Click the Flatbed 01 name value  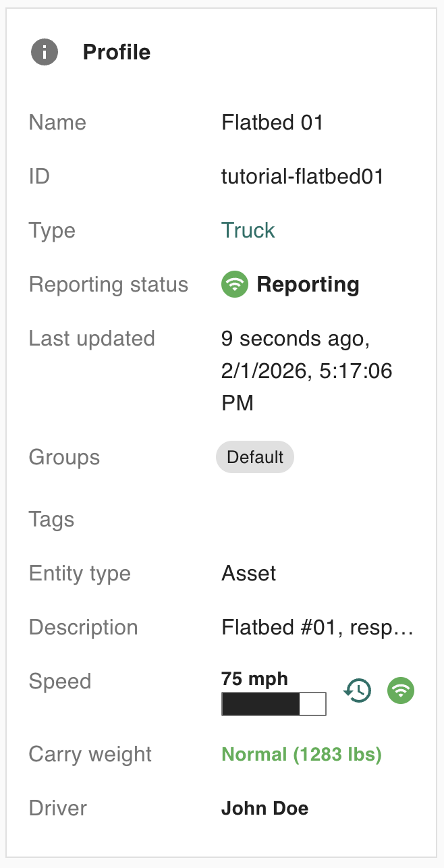click(x=273, y=122)
